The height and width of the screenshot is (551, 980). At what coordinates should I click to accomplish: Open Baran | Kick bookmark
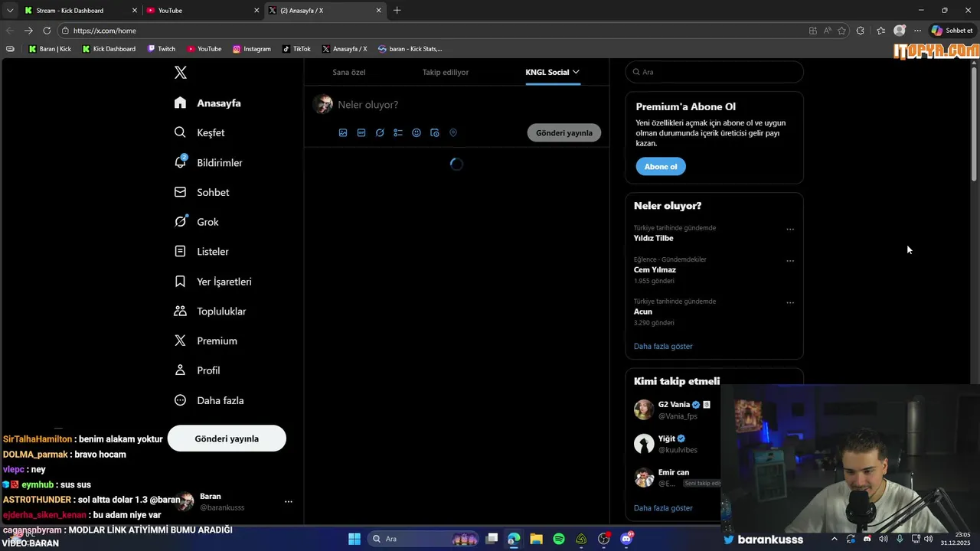(50, 49)
